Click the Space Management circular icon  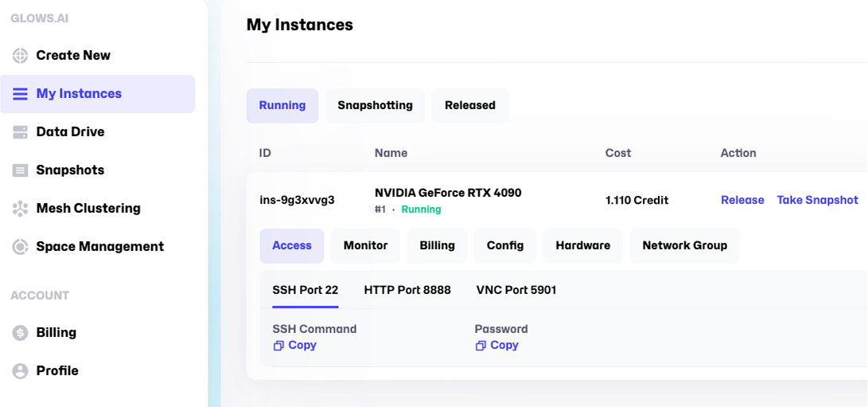(x=20, y=247)
